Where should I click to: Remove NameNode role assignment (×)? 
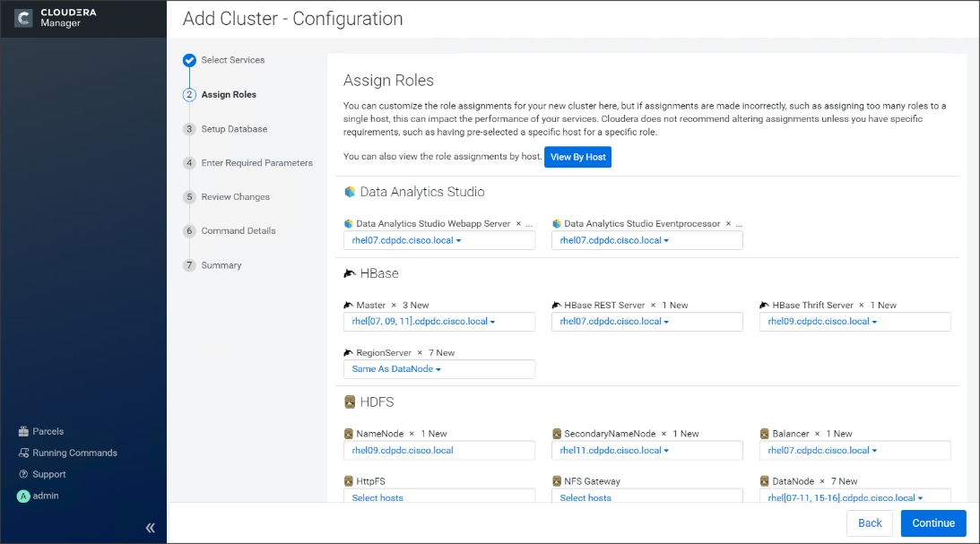(412, 434)
